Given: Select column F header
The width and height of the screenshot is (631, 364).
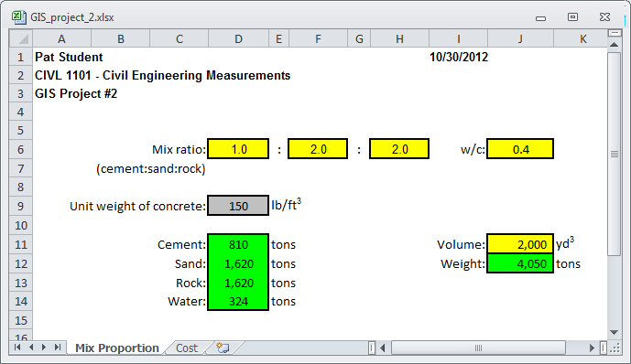Looking at the screenshot, I should tap(318, 39).
